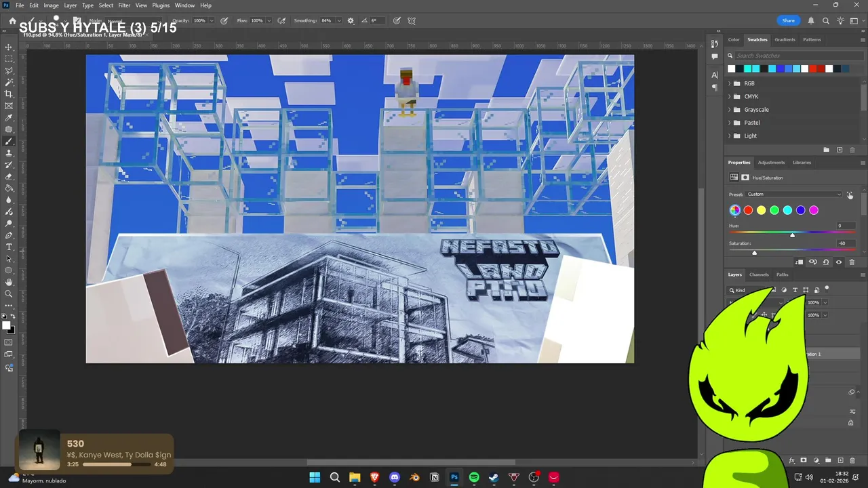868x488 pixels.
Task: Select the Frame tool
Action: tap(9, 106)
